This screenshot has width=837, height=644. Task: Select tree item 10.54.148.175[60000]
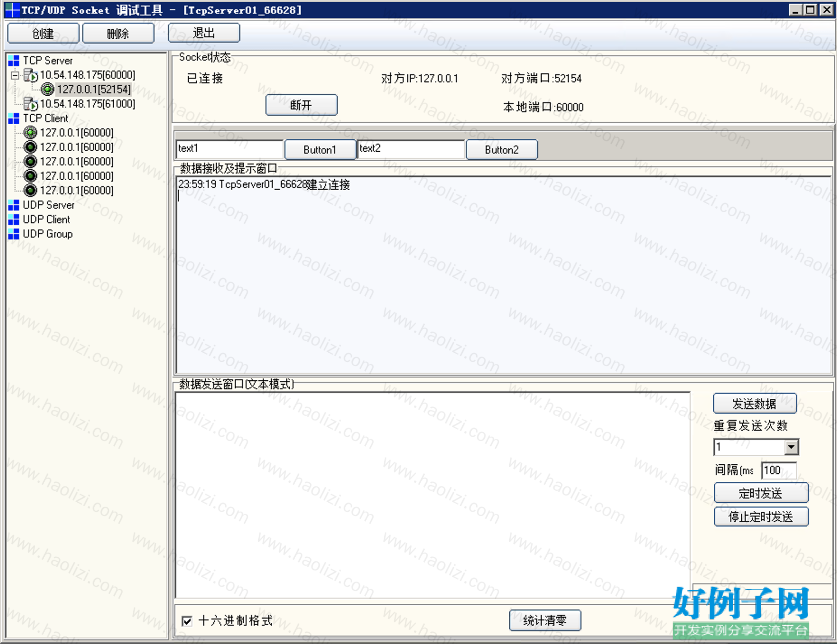coord(88,75)
